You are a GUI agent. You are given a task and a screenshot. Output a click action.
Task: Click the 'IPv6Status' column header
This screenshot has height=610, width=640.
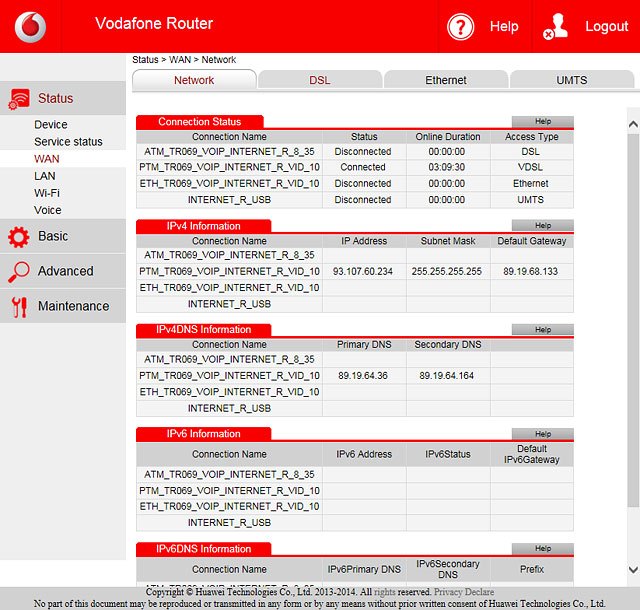coord(448,454)
